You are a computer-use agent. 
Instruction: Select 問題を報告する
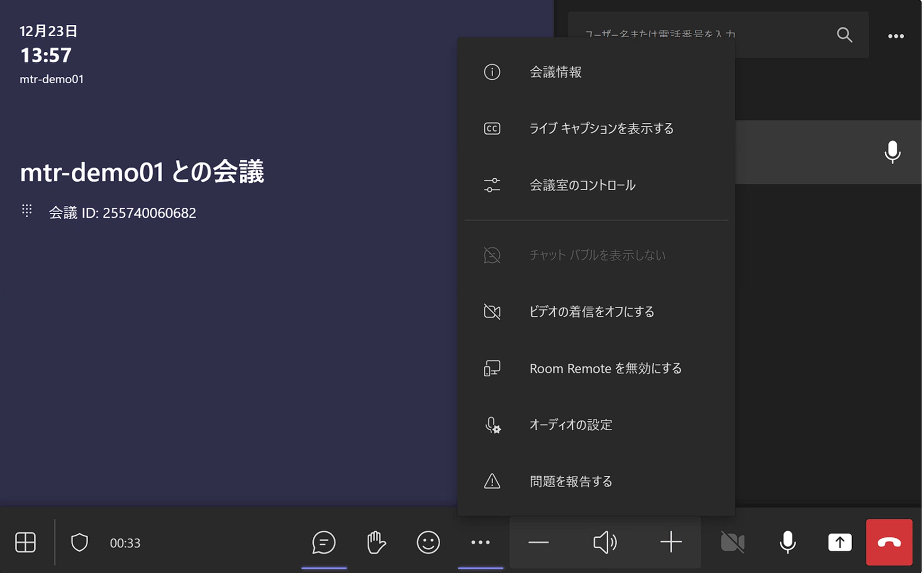pyautogui.click(x=596, y=481)
